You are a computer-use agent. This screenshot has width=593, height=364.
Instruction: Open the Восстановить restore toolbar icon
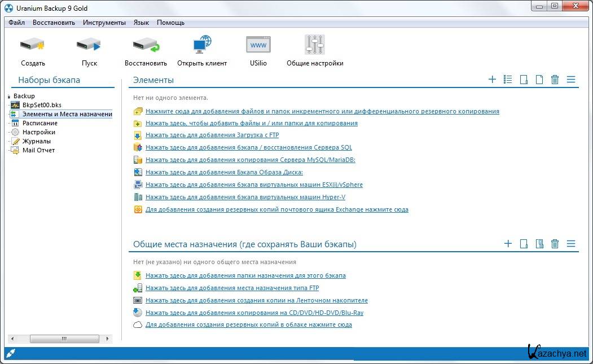[146, 45]
